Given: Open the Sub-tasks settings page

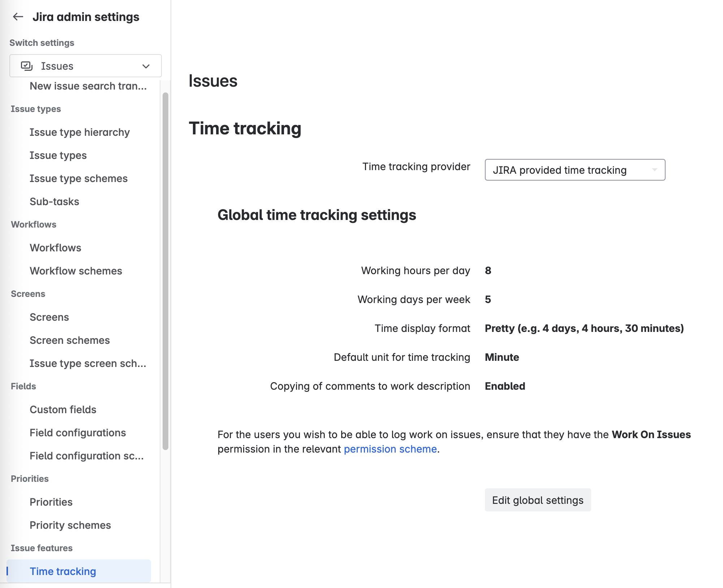Looking at the screenshot, I should point(54,201).
